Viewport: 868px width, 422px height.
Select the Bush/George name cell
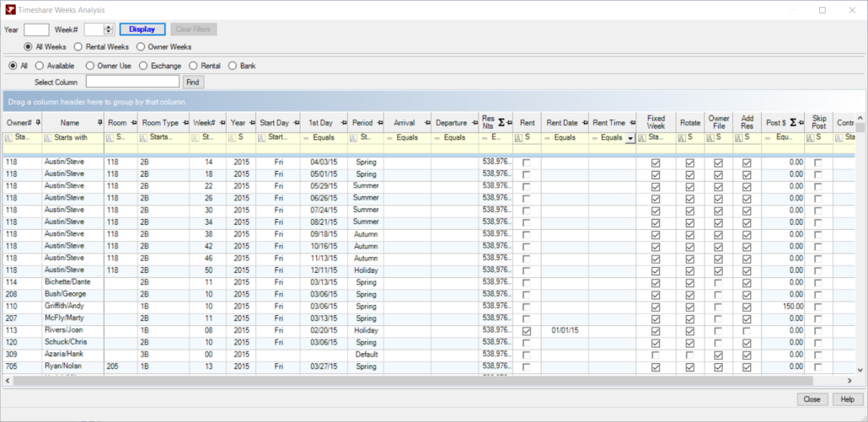coord(73,294)
